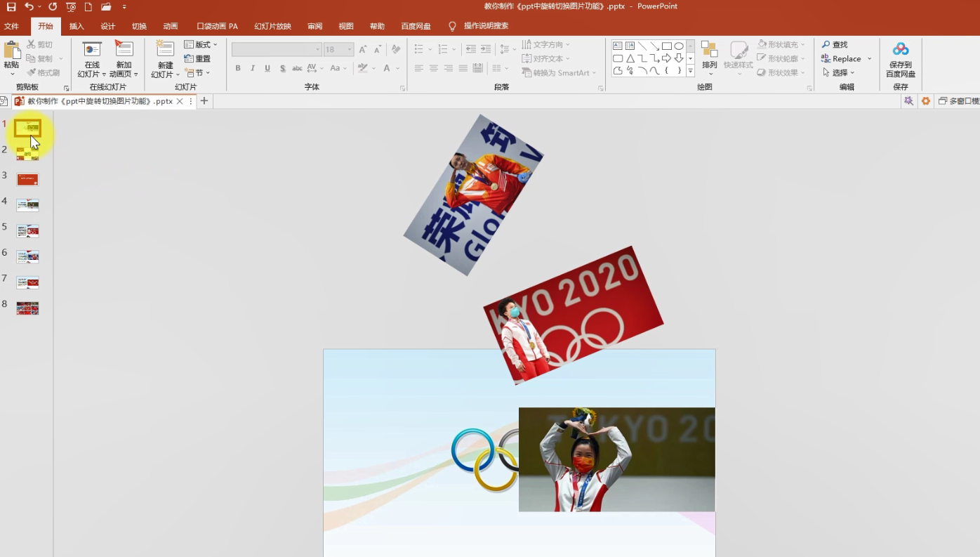Close the pptx document tab

tap(180, 101)
